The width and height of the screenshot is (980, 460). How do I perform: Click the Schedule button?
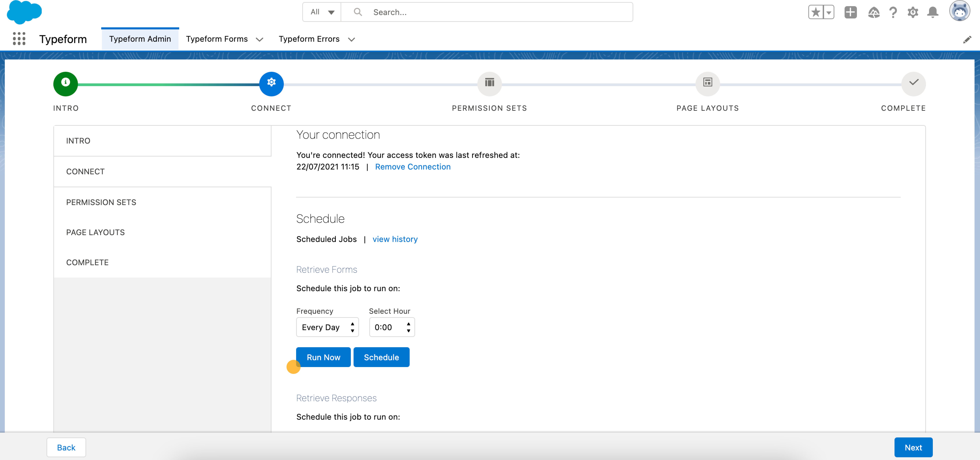381,357
